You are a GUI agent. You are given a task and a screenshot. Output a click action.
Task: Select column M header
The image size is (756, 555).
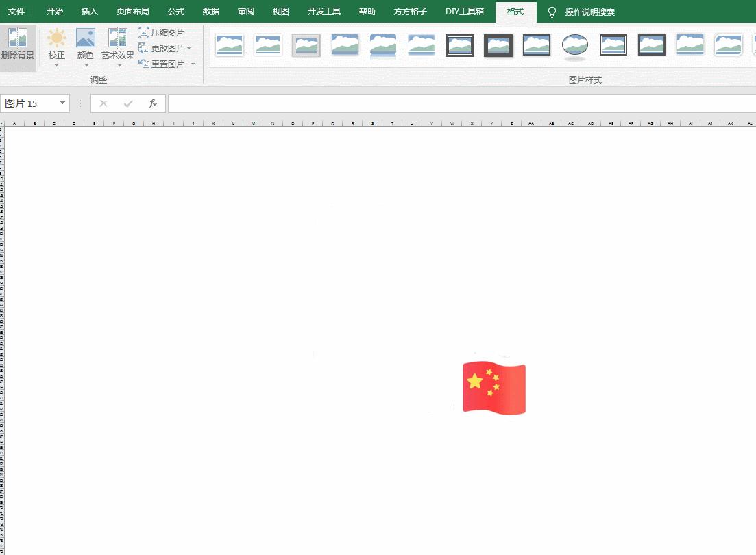point(253,123)
